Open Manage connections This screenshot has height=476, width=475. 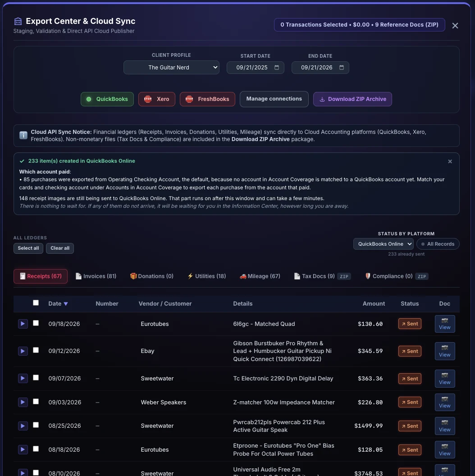(274, 99)
